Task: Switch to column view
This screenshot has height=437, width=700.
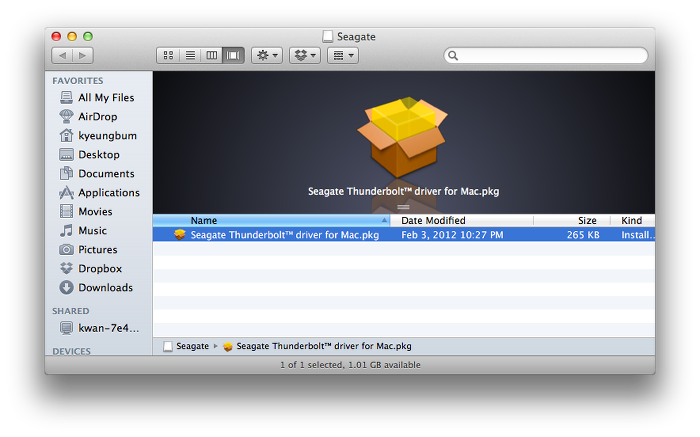Action: [x=212, y=55]
